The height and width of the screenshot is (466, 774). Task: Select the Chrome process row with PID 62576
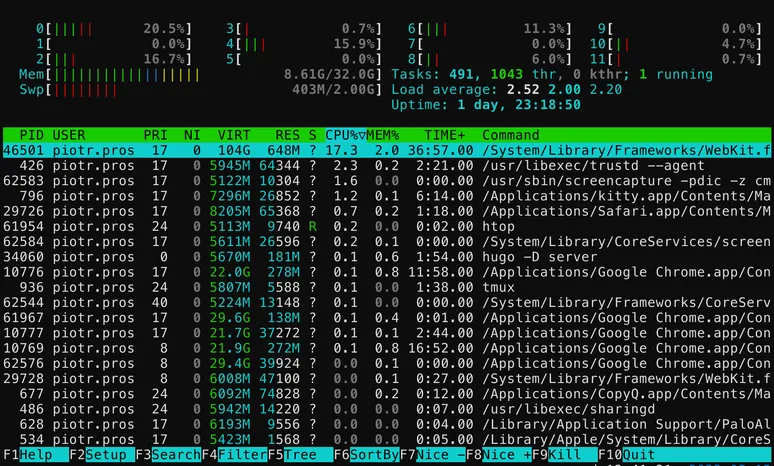coord(387,364)
